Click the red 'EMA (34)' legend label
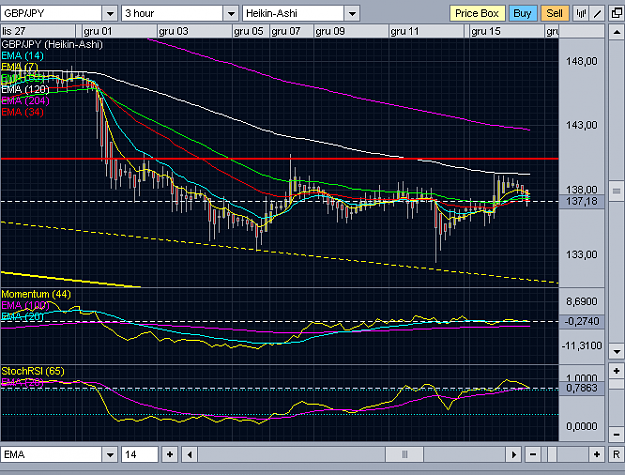Viewport: 625px width, 475px height. coord(22,112)
